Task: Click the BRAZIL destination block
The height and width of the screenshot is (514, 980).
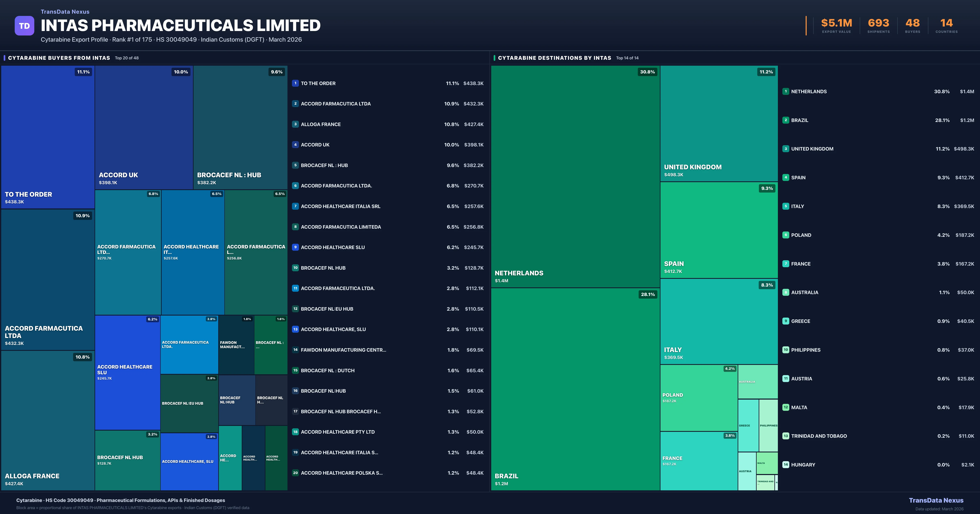Action: 575,389
